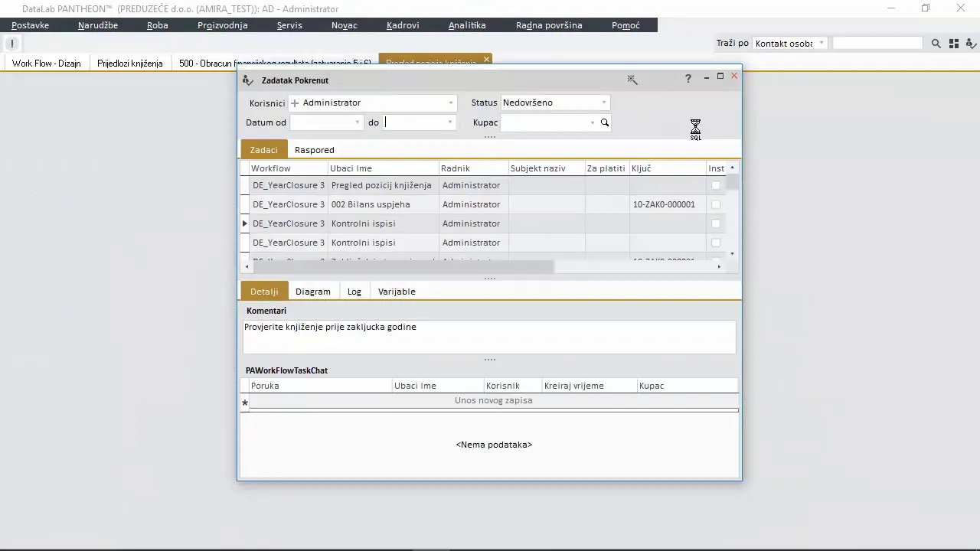The width and height of the screenshot is (980, 551).
Task: Switch to the Log tab
Action: [x=354, y=292]
